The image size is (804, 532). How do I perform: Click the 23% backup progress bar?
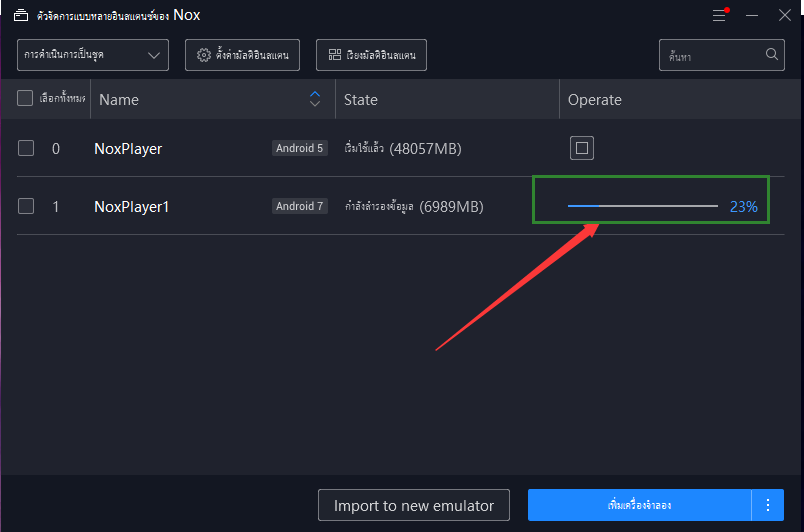tap(642, 206)
